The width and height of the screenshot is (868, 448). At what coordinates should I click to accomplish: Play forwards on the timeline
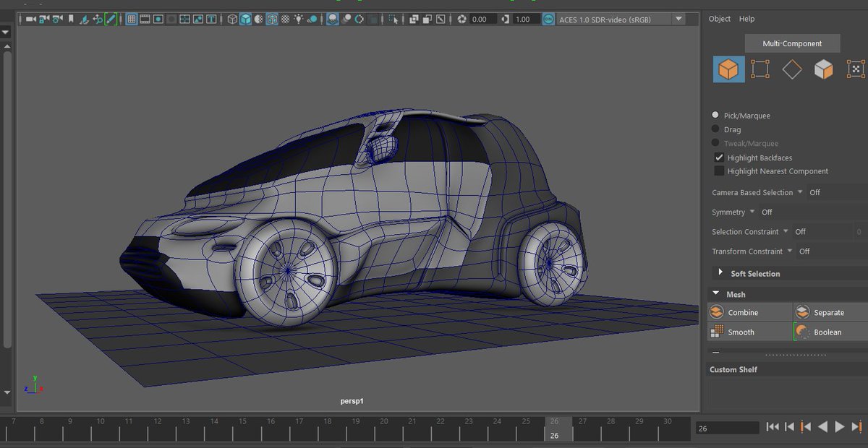pyautogui.click(x=840, y=427)
